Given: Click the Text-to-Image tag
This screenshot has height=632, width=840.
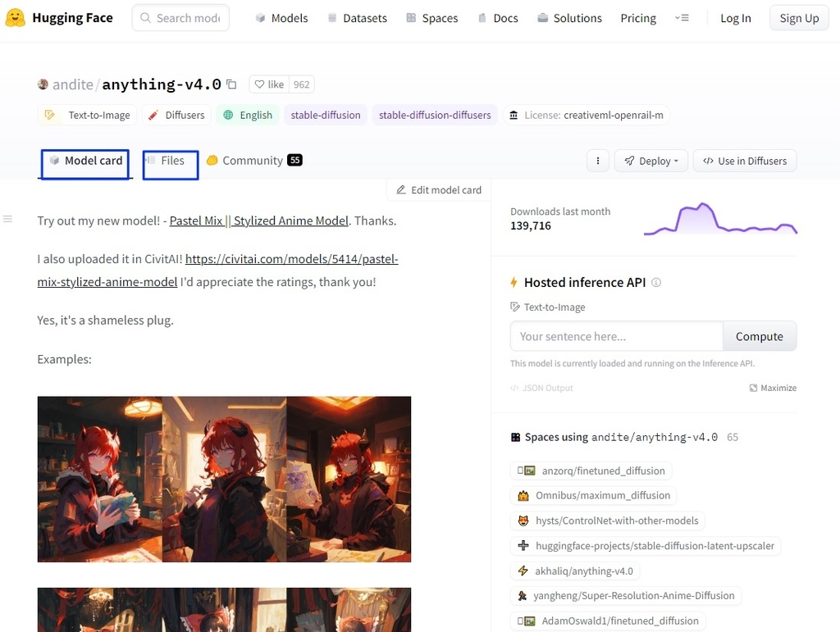Looking at the screenshot, I should [87, 115].
